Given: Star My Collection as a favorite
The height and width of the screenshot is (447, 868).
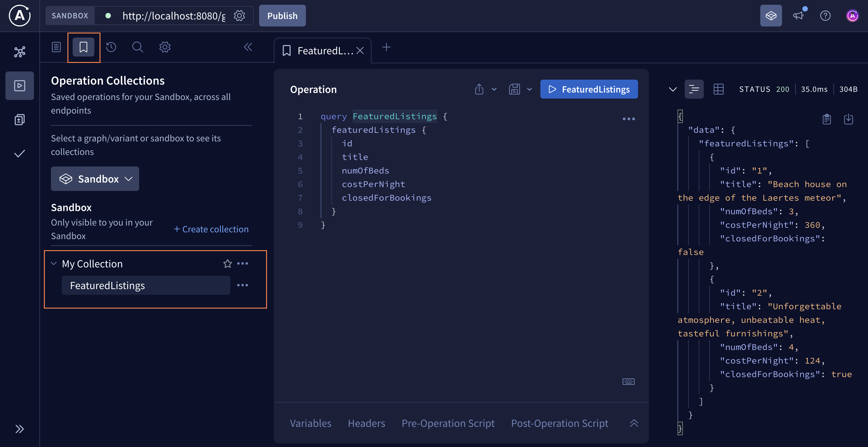Looking at the screenshot, I should pyautogui.click(x=227, y=263).
